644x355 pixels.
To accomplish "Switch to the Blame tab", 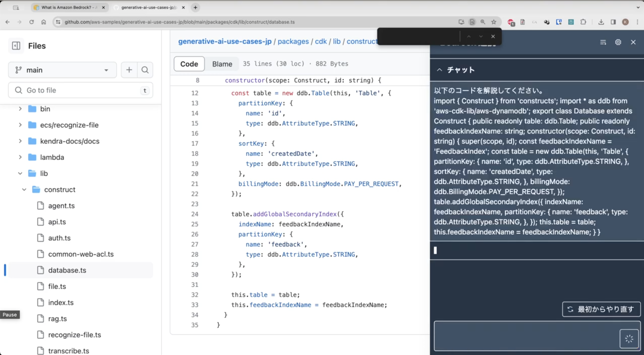I will click(x=222, y=64).
